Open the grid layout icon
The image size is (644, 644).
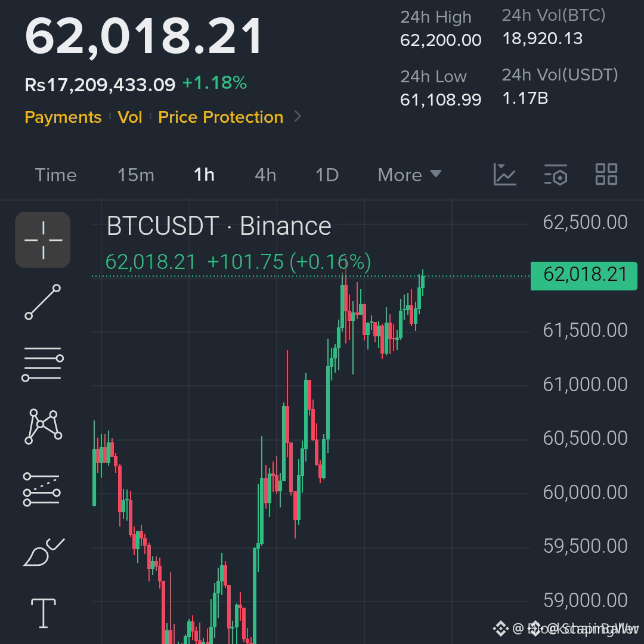coord(606,175)
